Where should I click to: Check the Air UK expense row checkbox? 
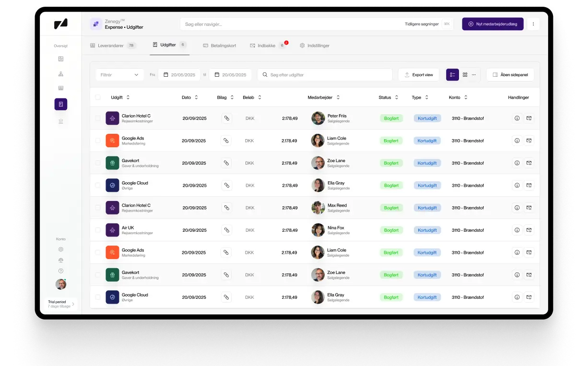pyautogui.click(x=98, y=230)
